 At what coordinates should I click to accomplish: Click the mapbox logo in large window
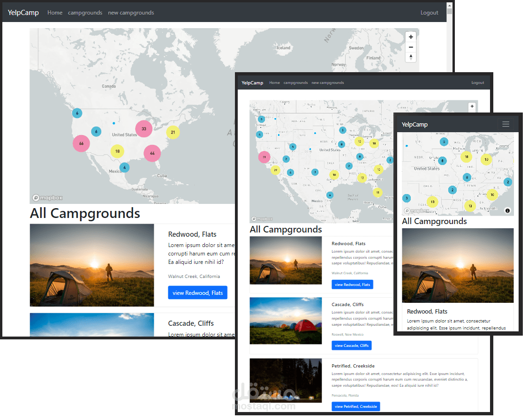coord(47,197)
